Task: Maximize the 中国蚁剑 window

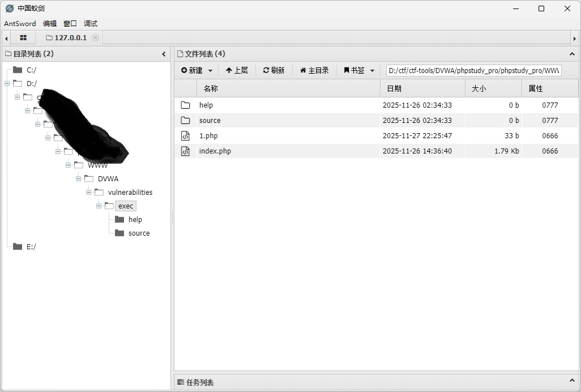Action: coord(541,8)
